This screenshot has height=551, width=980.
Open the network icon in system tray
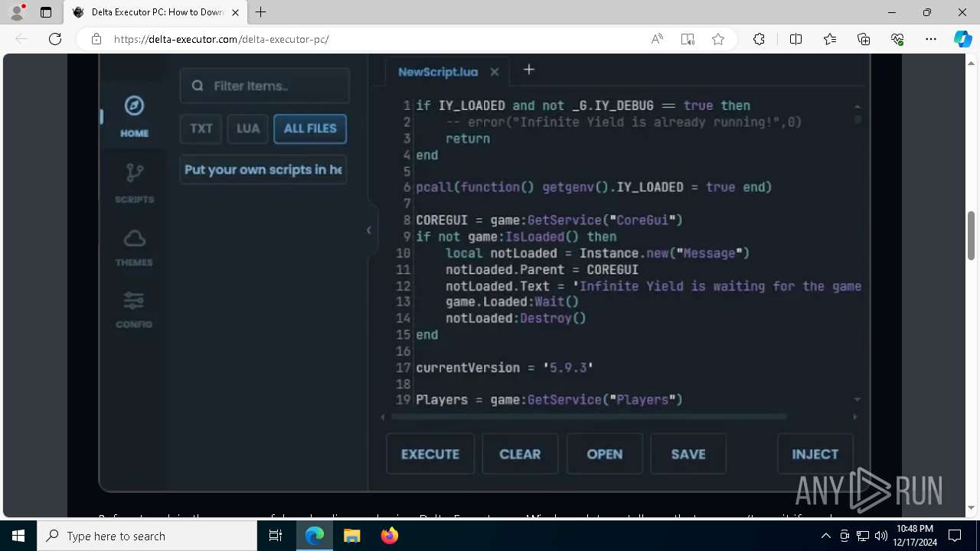pyautogui.click(x=862, y=536)
